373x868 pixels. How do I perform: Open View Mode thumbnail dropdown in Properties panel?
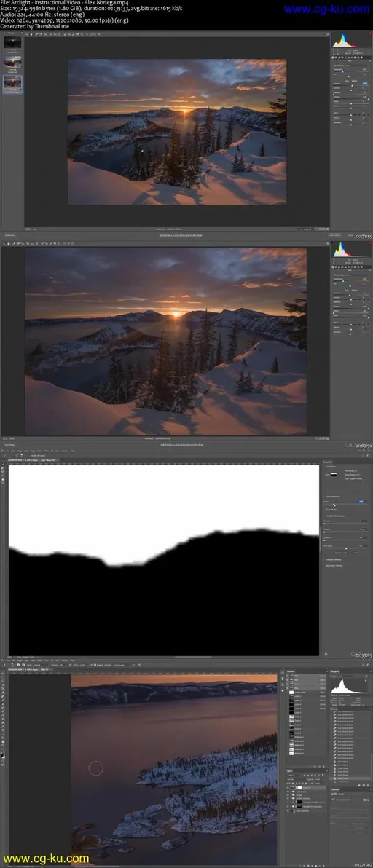[x=334, y=474]
